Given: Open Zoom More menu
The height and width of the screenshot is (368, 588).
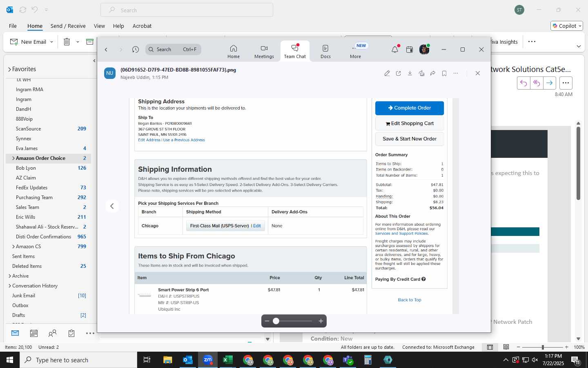Looking at the screenshot, I should (x=355, y=52).
